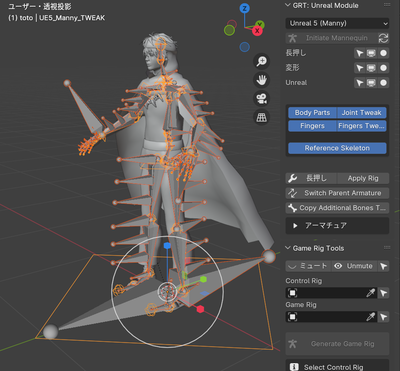
Task: Click the refresh icon beside Initiate Mannequin
Action: coord(383,38)
